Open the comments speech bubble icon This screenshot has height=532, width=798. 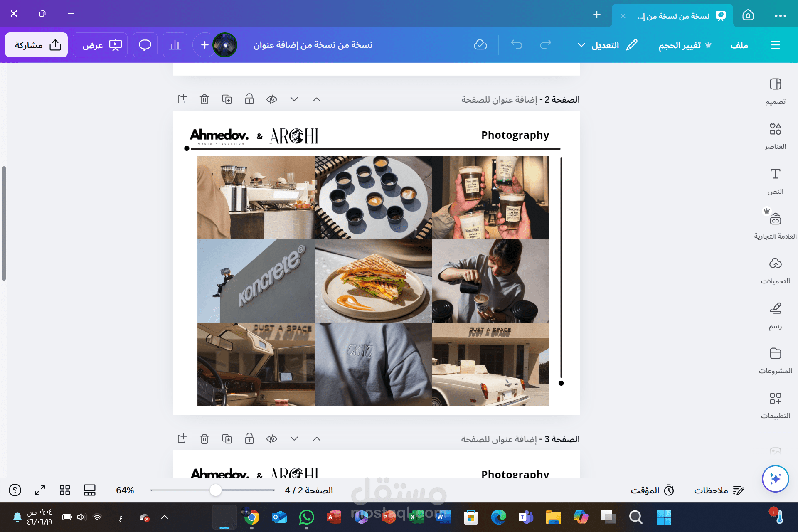pyautogui.click(x=145, y=45)
